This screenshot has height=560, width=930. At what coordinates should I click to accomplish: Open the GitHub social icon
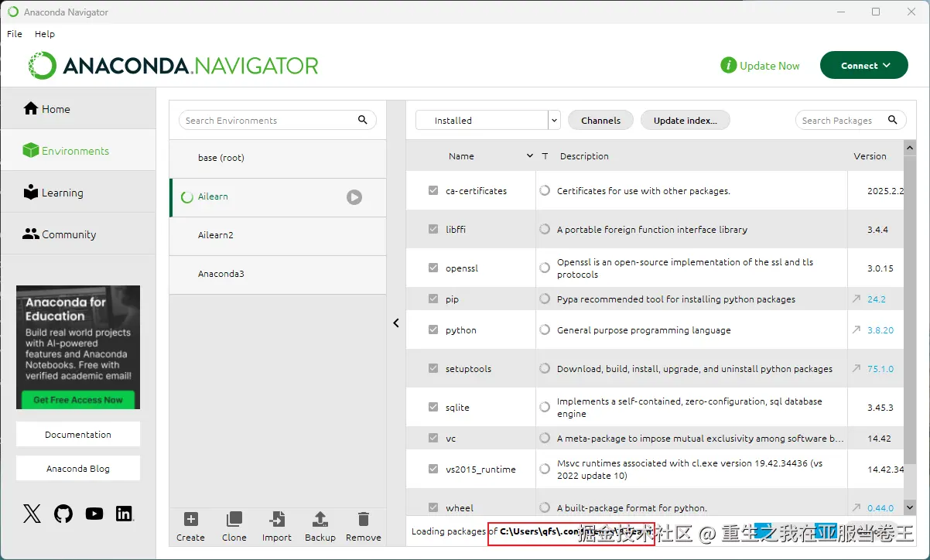pyautogui.click(x=63, y=514)
